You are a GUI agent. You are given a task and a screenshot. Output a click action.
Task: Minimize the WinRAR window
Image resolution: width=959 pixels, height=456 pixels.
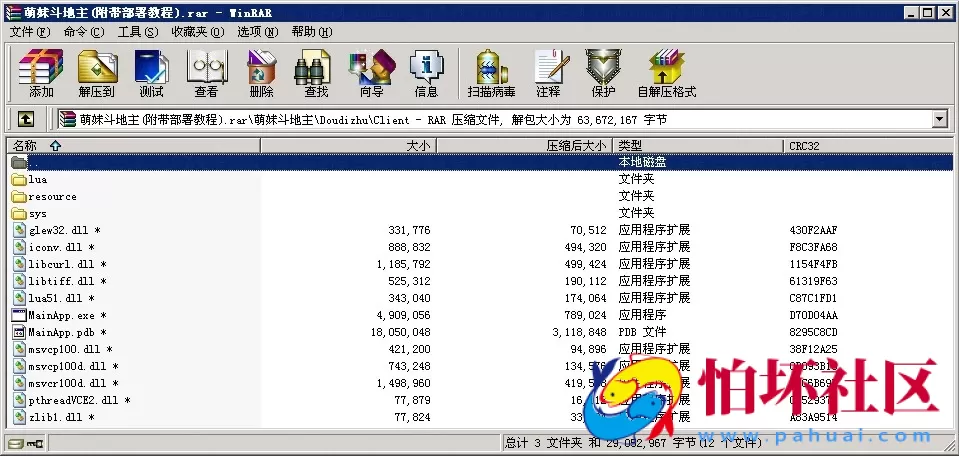[911, 12]
